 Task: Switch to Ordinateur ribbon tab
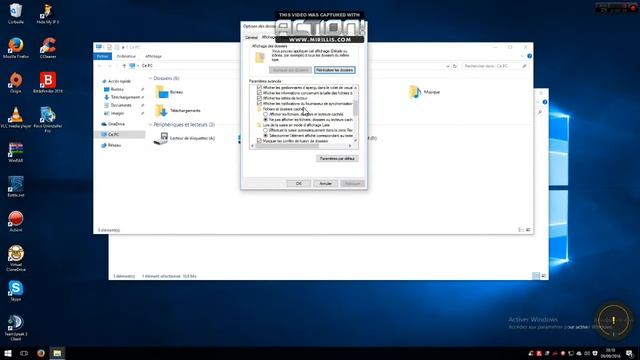coord(126,56)
